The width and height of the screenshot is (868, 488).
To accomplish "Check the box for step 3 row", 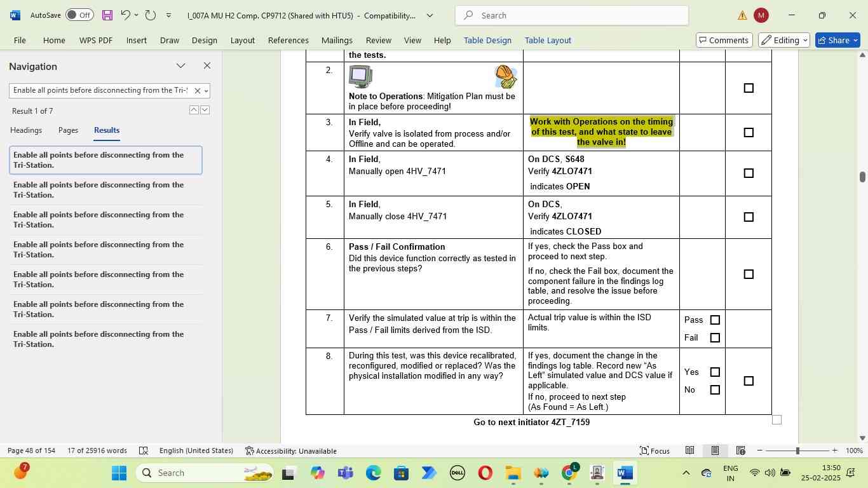I will coord(749,133).
